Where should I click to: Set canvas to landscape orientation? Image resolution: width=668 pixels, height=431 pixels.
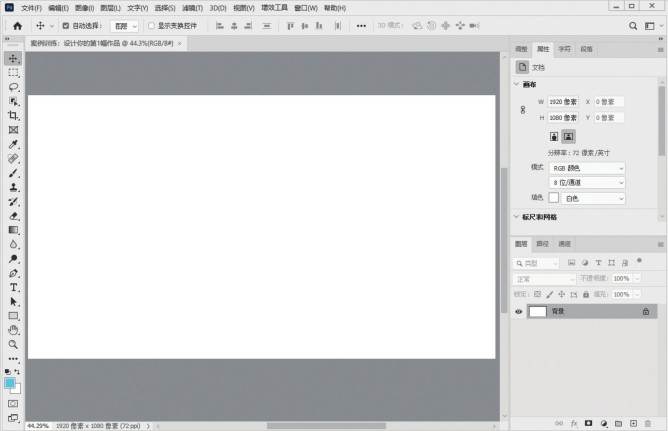[568, 137]
